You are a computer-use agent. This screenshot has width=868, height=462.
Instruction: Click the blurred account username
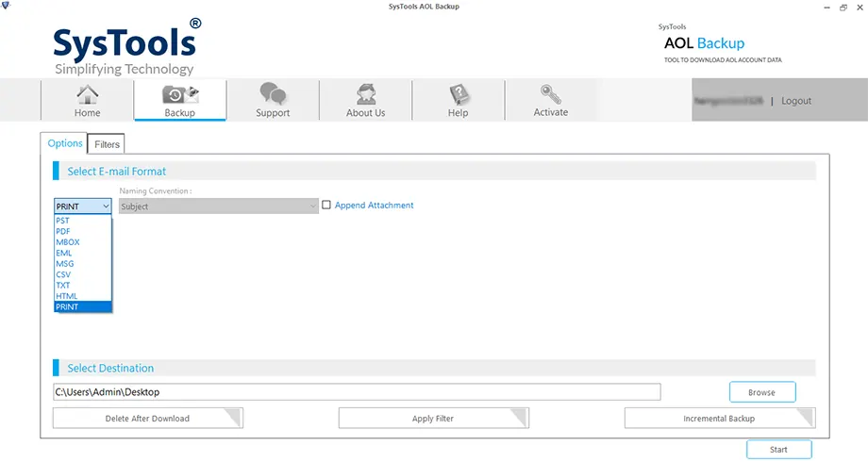point(728,101)
